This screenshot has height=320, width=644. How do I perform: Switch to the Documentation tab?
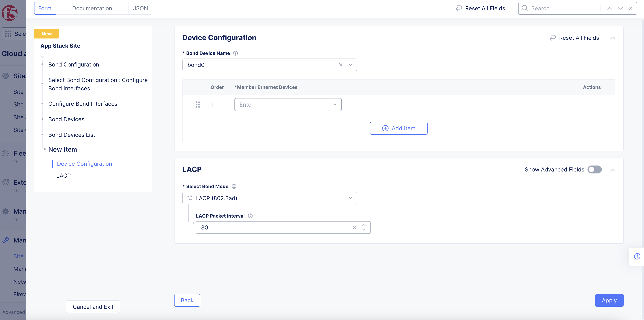pos(92,8)
